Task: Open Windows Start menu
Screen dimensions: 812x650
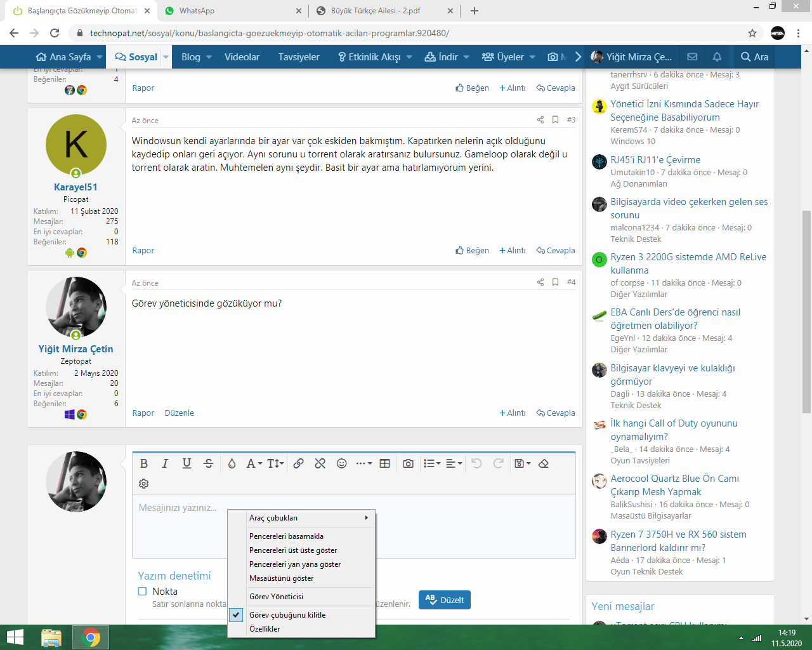Action: point(15,637)
